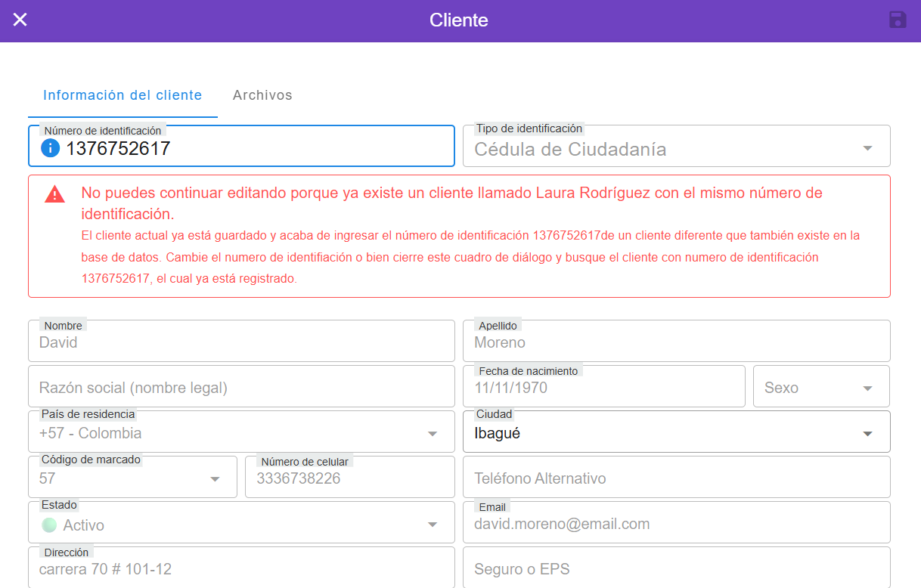Image resolution: width=921 pixels, height=588 pixels.
Task: Open the Código de marcado dropdown
Action: [x=215, y=479]
